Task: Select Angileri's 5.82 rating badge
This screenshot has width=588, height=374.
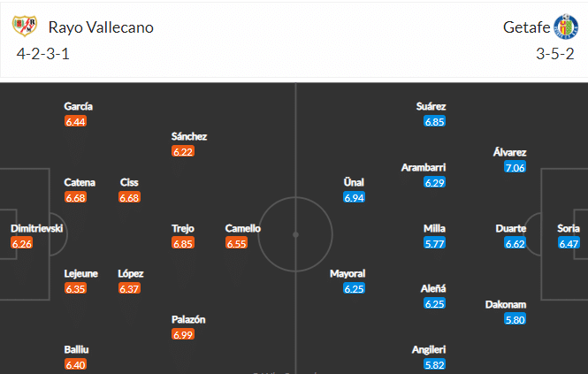Action: (x=435, y=364)
